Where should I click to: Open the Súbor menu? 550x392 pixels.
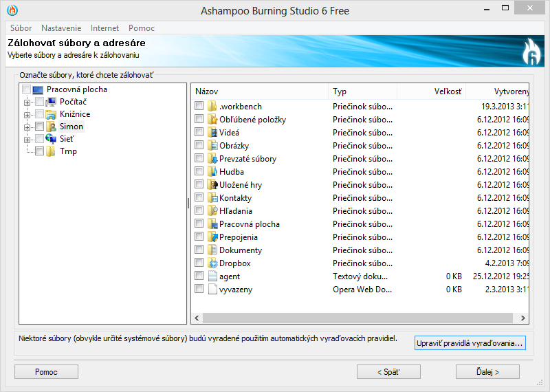pos(21,28)
